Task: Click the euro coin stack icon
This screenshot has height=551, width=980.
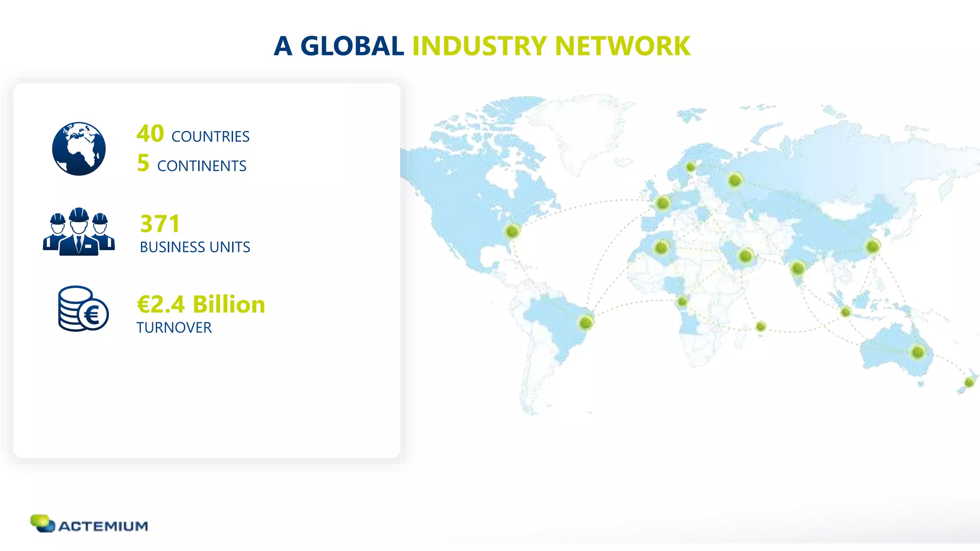Action: coord(83,309)
